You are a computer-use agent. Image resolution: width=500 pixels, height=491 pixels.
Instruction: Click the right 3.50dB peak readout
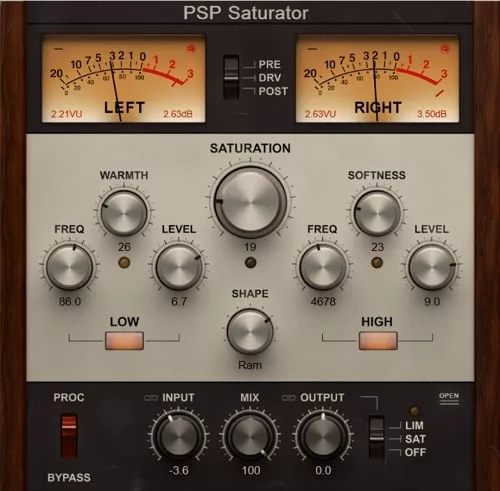(x=432, y=114)
